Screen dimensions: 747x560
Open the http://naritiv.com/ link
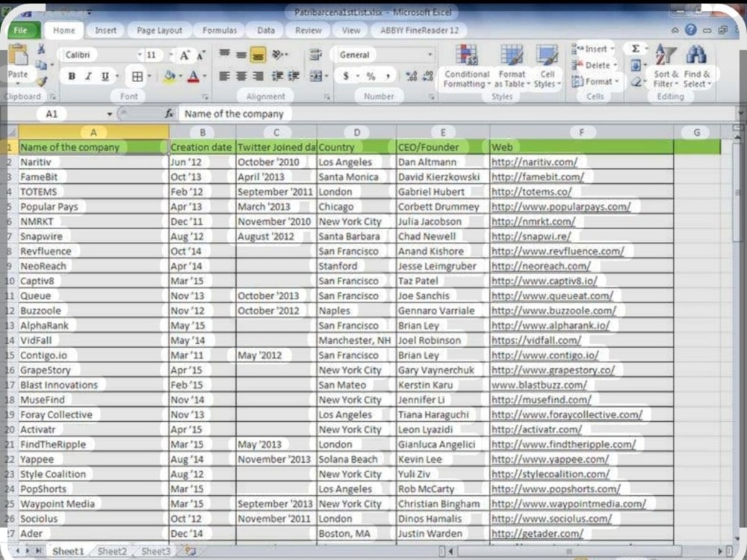point(534,162)
